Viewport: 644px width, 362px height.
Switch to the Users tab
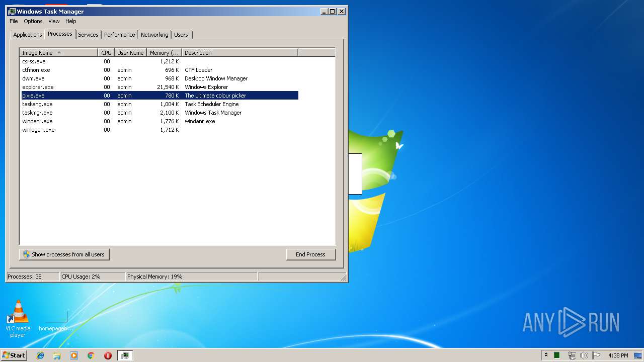click(x=181, y=35)
